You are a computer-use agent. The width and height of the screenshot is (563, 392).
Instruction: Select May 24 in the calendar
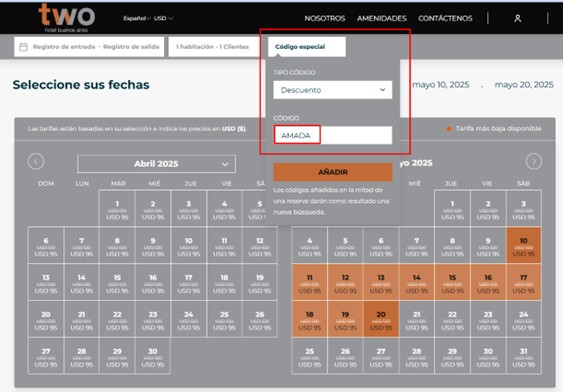[524, 319]
